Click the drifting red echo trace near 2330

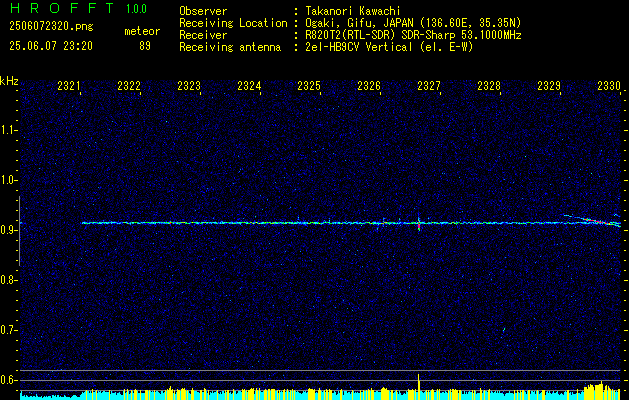point(597,221)
